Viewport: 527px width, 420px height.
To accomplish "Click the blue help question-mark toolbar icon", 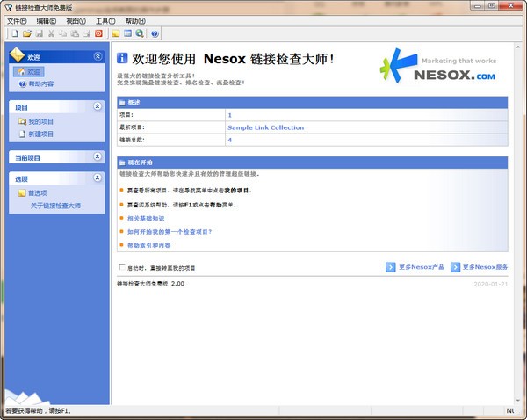I will (x=155, y=33).
